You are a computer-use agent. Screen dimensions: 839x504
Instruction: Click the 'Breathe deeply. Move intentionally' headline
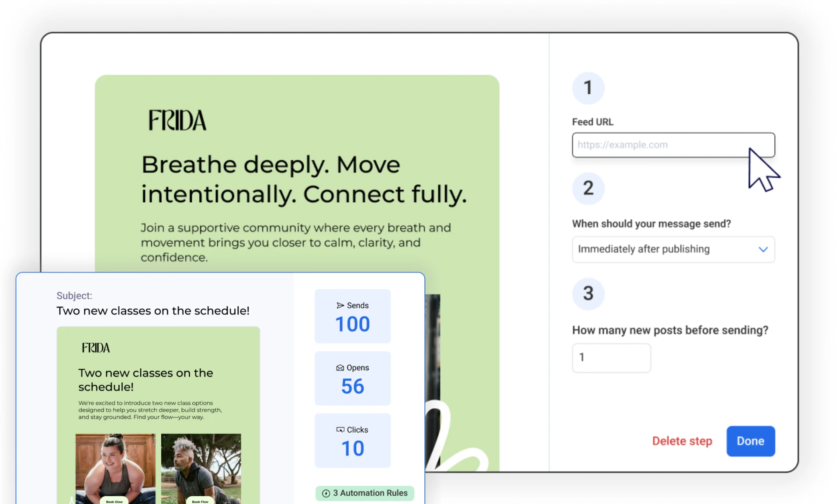point(304,180)
